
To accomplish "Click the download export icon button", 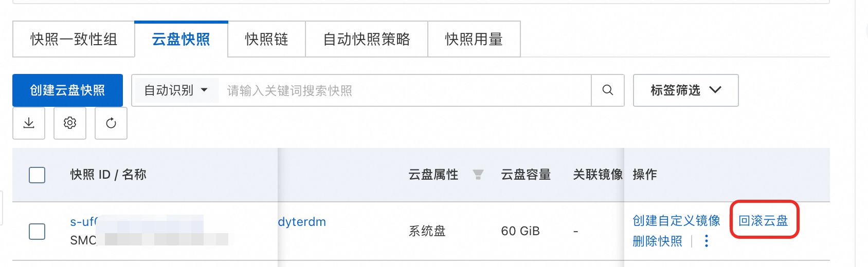I will point(29,123).
